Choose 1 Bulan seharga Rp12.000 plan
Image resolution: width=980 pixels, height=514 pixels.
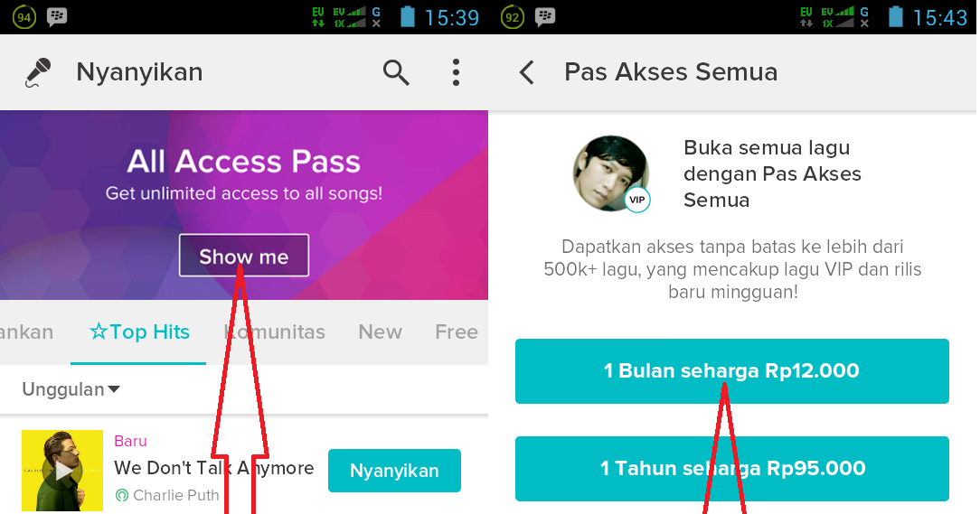click(x=732, y=371)
